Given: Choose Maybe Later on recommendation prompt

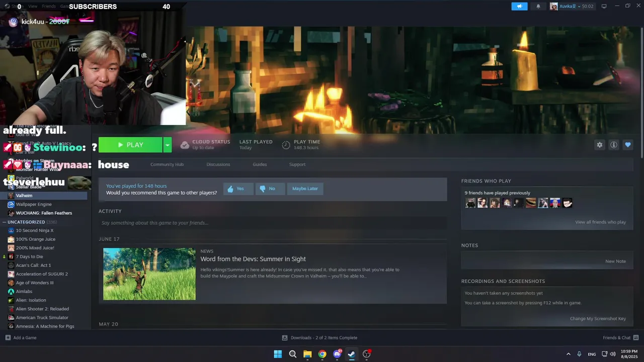Looking at the screenshot, I should point(305,189).
